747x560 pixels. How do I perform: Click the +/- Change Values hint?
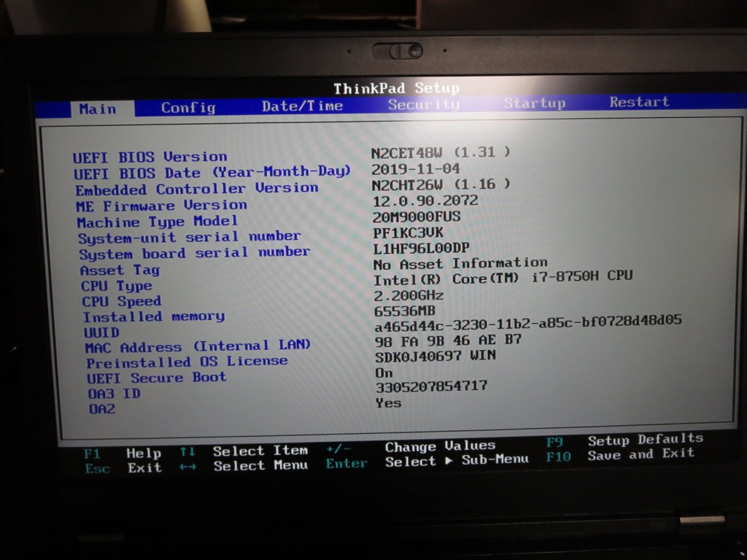tap(411, 447)
